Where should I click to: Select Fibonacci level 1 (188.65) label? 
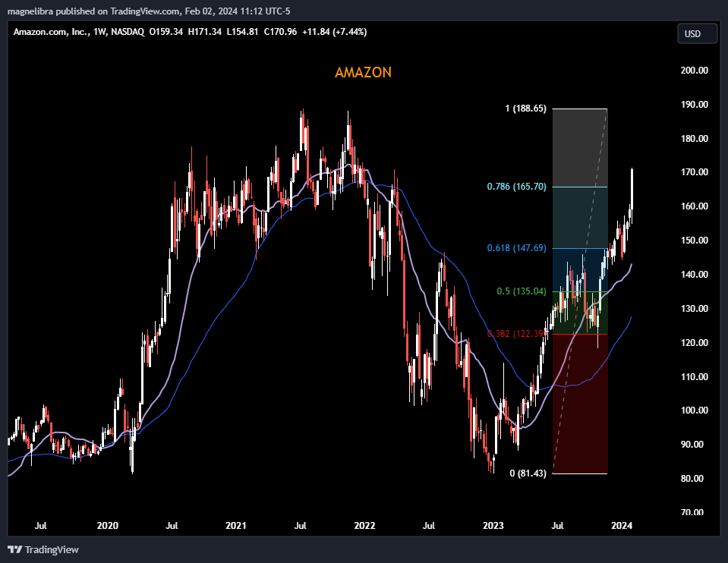(525, 109)
